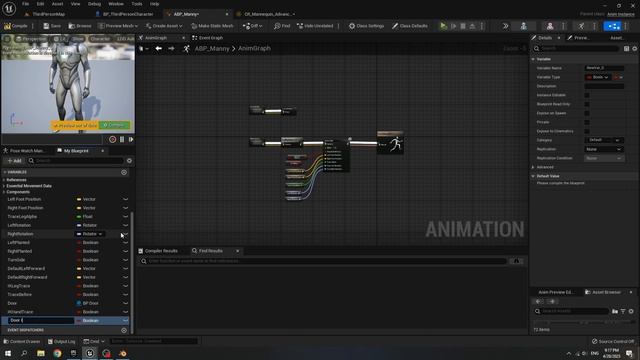Toggle visibility eye for LeftRotation variable
This screenshot has height=360, width=640.
tap(125, 225)
